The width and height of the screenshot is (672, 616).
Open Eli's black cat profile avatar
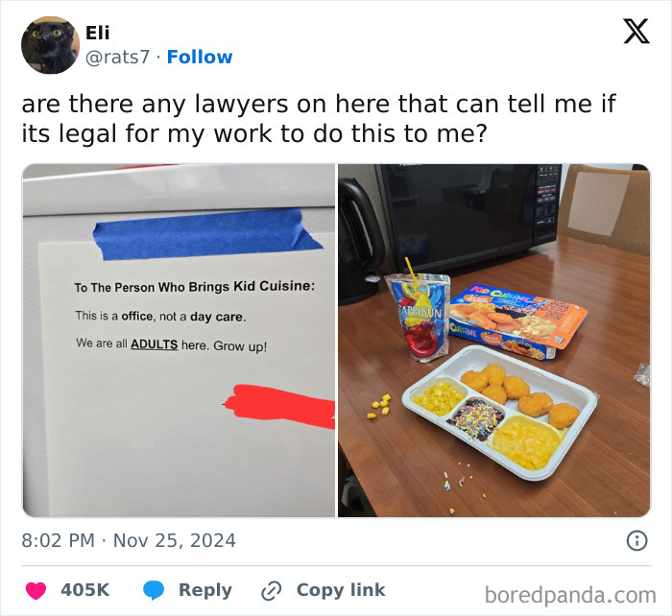(50, 45)
